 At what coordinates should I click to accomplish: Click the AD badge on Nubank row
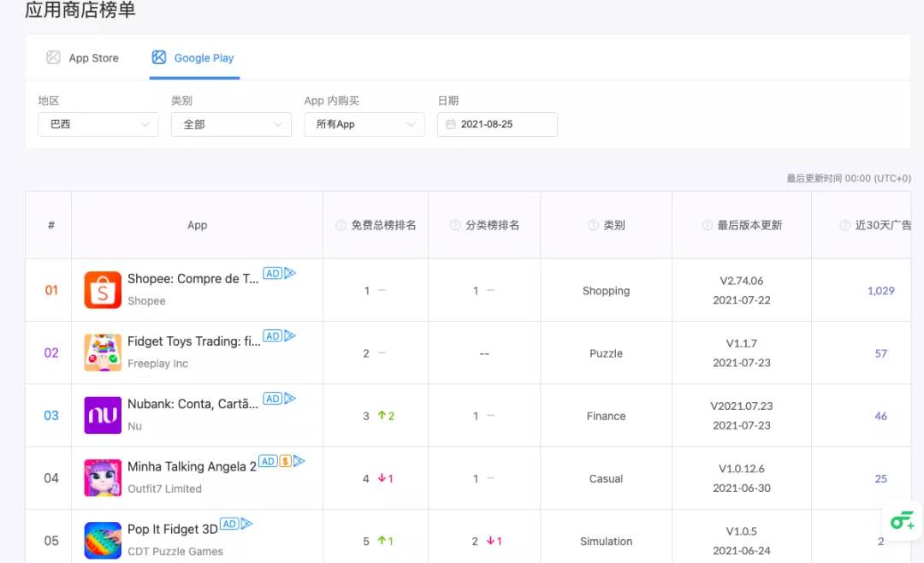pyautogui.click(x=272, y=399)
